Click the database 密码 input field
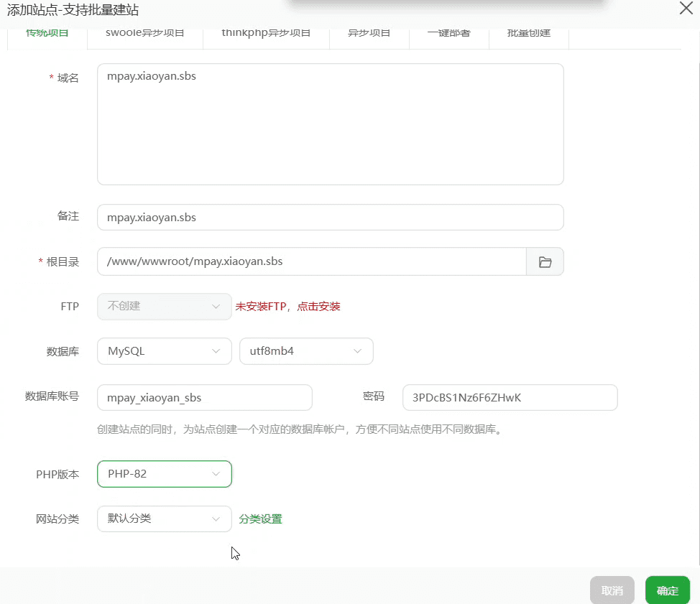This screenshot has width=700, height=604. coord(510,397)
